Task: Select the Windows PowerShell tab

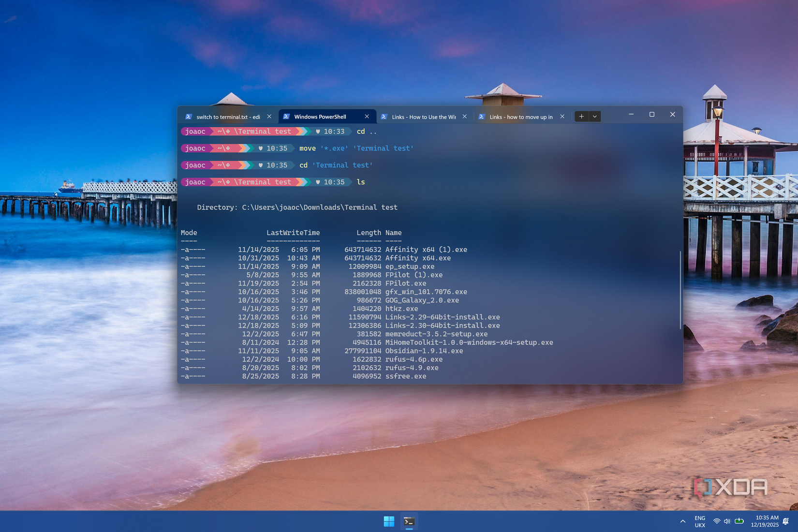Action: coord(320,117)
